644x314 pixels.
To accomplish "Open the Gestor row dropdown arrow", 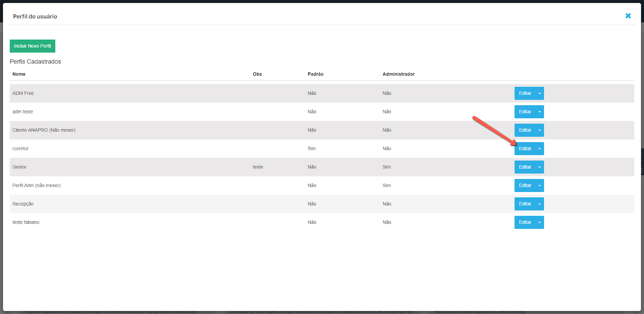I will [x=539, y=167].
